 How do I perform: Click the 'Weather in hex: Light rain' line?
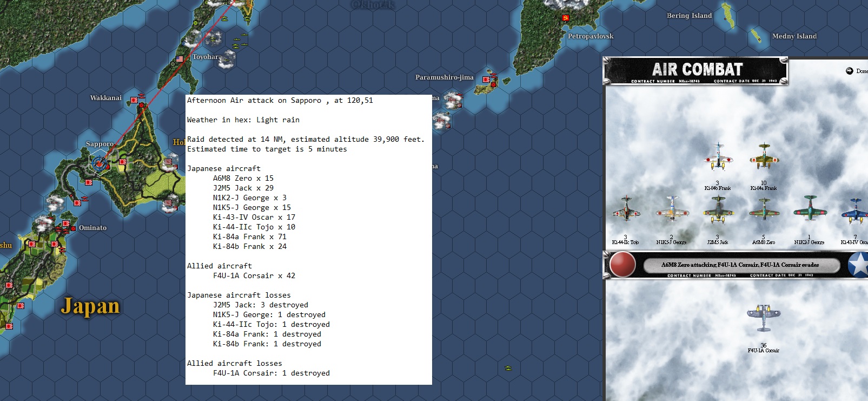pyautogui.click(x=243, y=120)
